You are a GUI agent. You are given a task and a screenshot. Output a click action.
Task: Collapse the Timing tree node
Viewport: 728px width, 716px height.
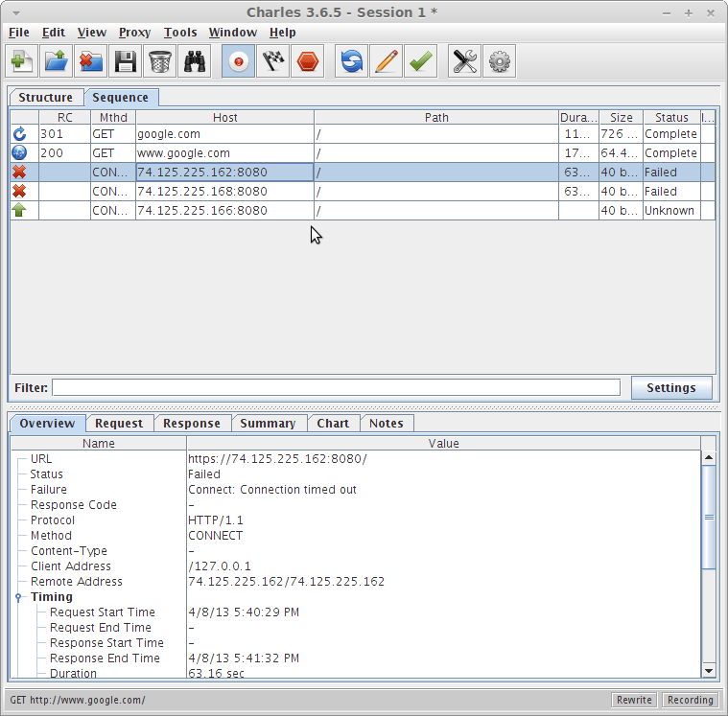click(x=18, y=597)
